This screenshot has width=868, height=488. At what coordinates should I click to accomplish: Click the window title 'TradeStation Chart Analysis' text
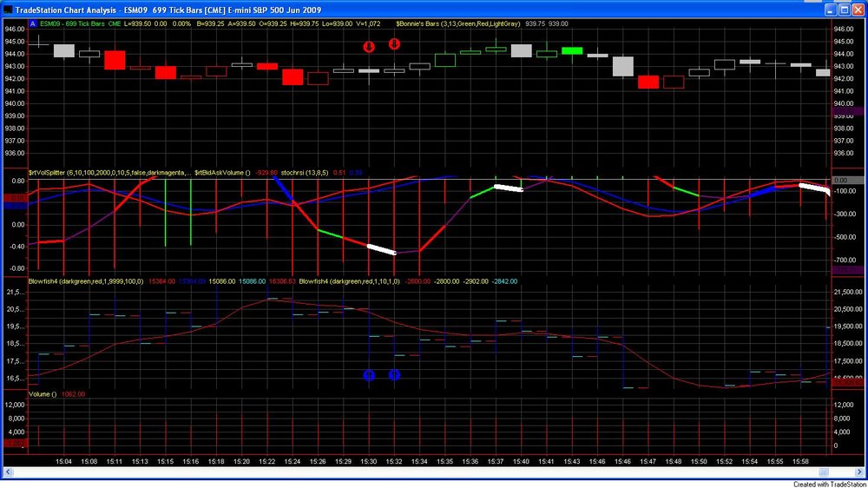tap(66, 10)
